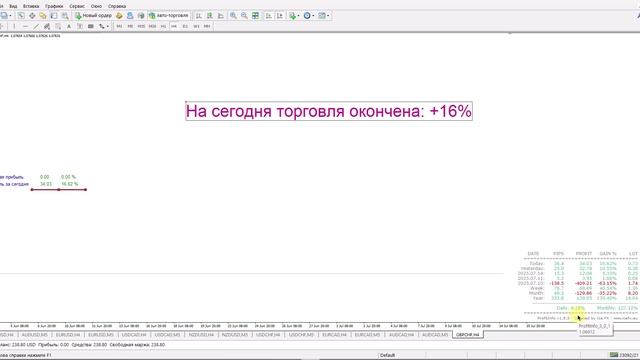Zoom in on the chart
The height and width of the screenshot is (360, 640).
click(x=233, y=16)
